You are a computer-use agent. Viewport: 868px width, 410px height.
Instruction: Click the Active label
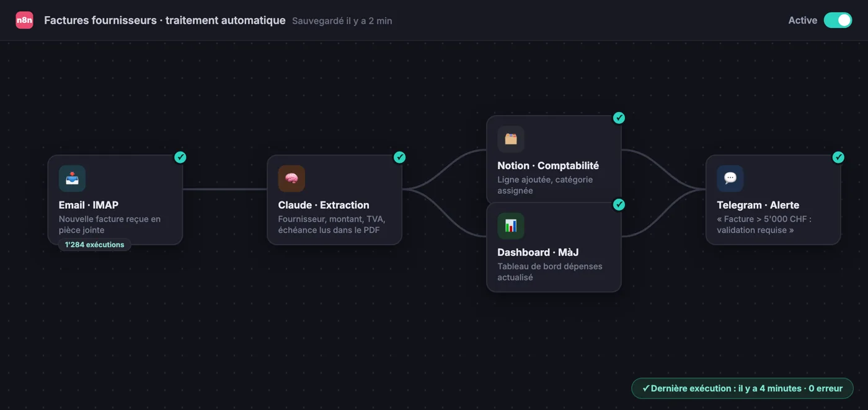click(803, 20)
